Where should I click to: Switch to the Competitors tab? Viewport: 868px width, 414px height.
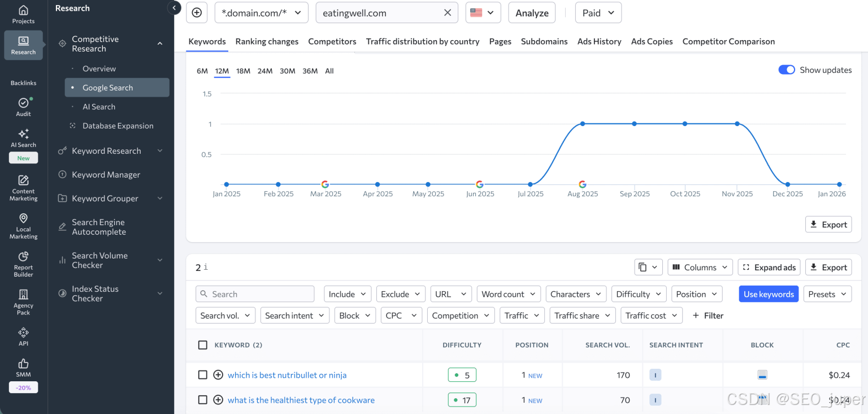[x=332, y=41]
